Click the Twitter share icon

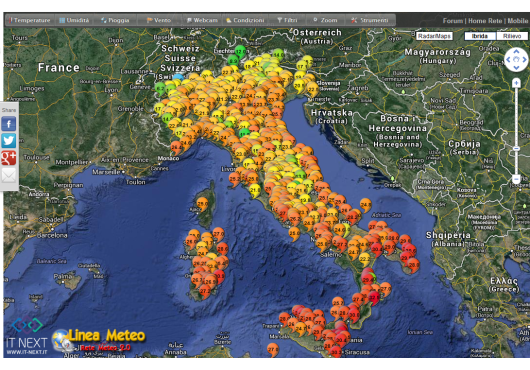pos(8,141)
